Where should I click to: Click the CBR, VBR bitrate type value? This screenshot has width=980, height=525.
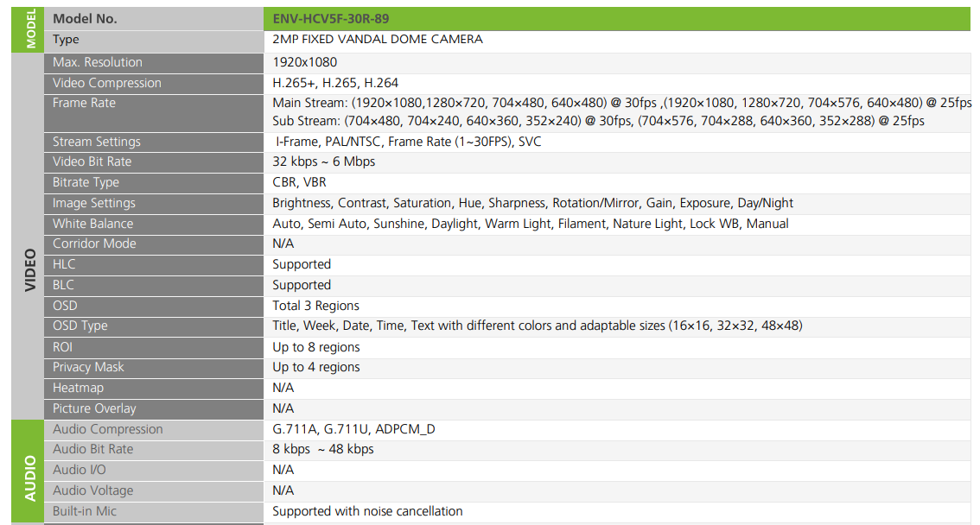click(299, 182)
